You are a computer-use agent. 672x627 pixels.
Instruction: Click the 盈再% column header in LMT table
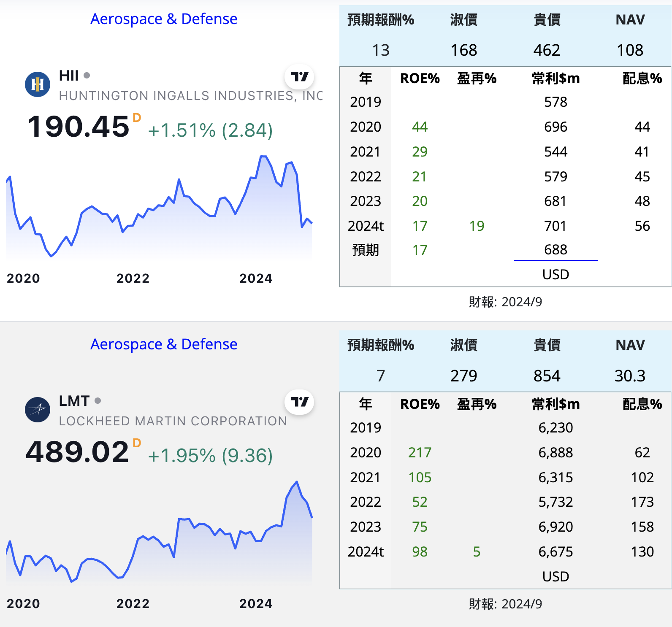click(477, 404)
